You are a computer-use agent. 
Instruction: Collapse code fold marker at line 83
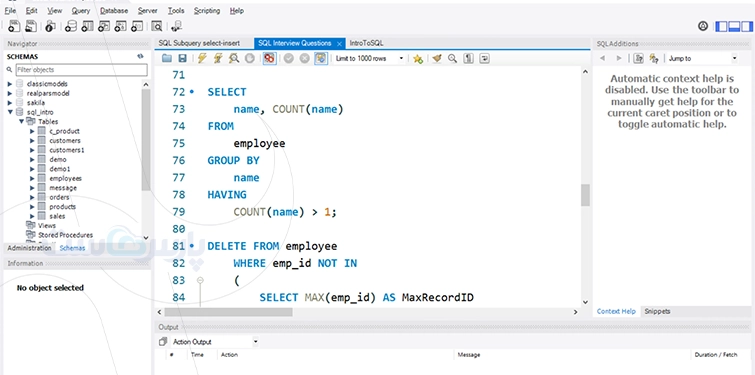pos(200,280)
